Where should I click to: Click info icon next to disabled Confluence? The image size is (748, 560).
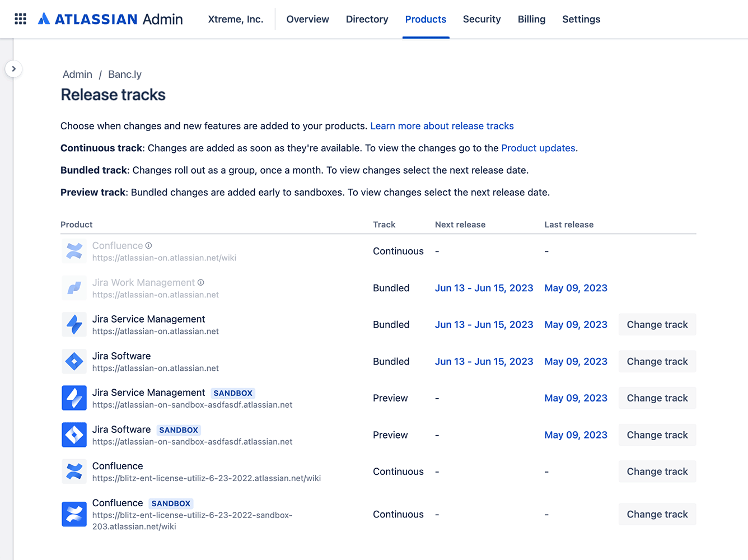[x=148, y=245]
